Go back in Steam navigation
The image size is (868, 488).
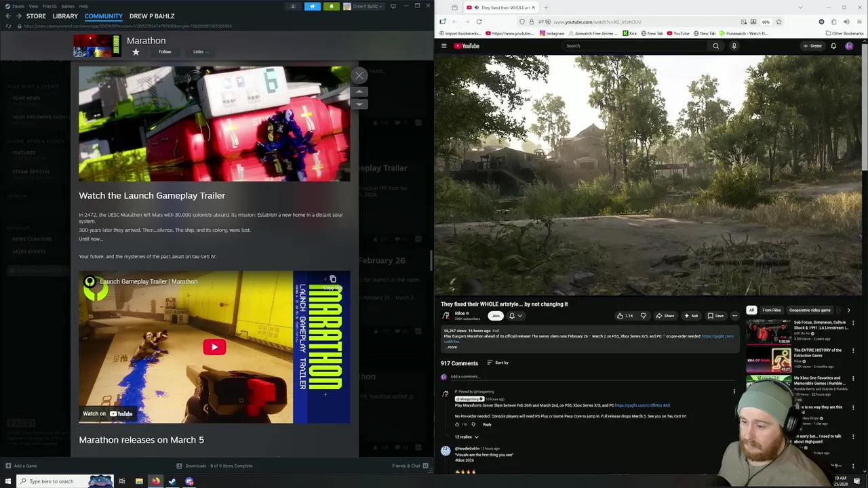[8, 16]
